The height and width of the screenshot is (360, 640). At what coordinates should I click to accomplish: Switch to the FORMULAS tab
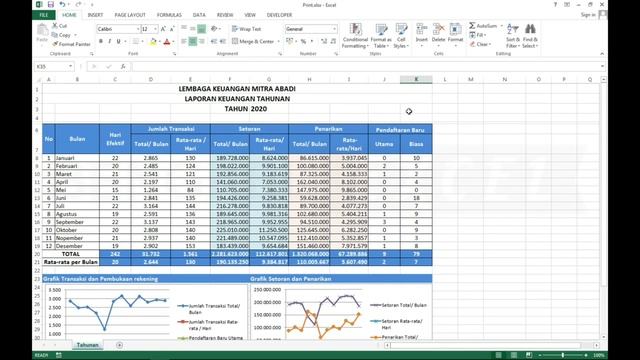[x=169, y=15]
